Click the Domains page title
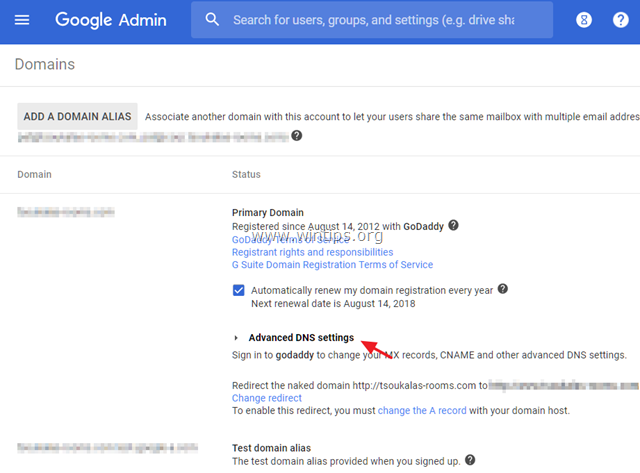This screenshot has height=473, width=640. point(45,64)
